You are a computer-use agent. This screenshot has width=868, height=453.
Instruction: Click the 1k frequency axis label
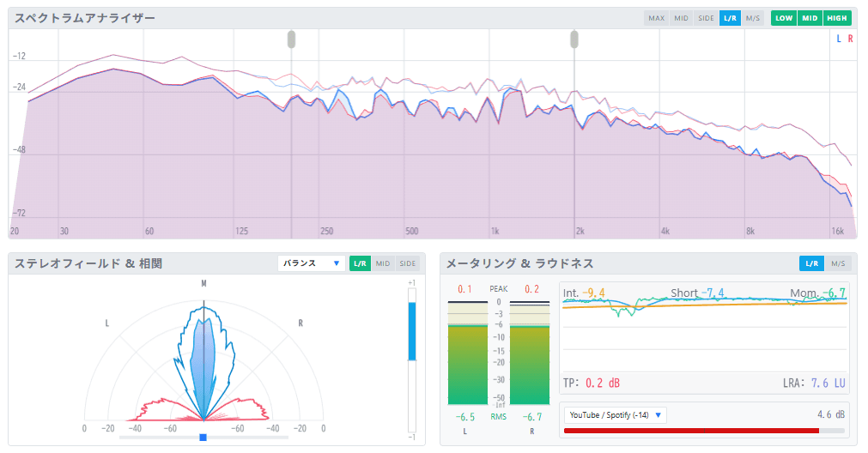(x=495, y=231)
